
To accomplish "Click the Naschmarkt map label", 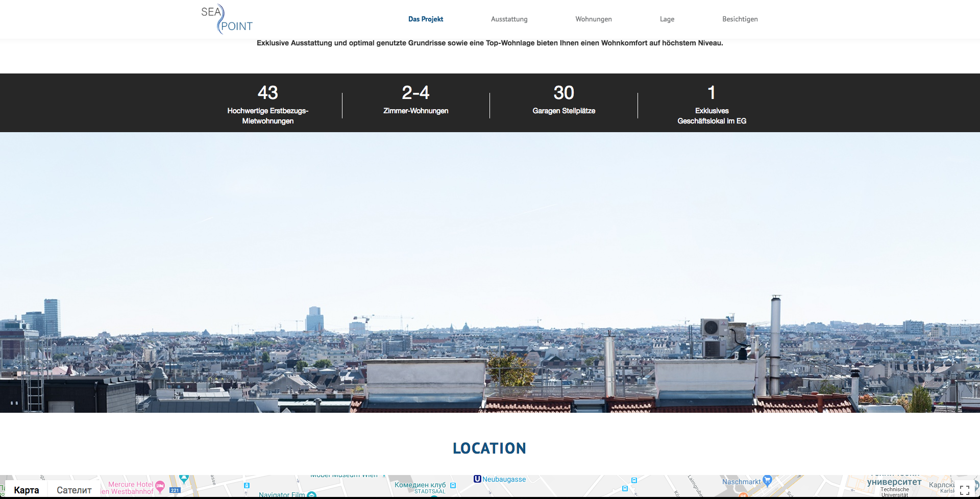I will (741, 482).
